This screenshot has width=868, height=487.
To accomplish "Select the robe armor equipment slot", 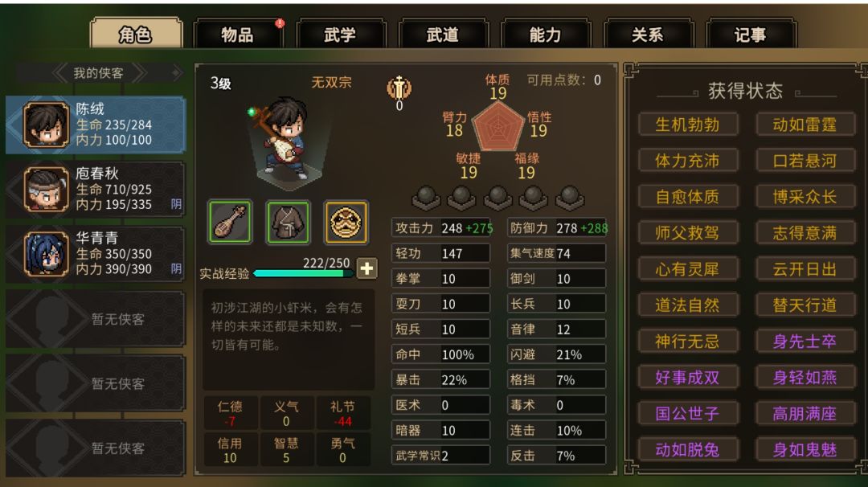I will (x=288, y=223).
